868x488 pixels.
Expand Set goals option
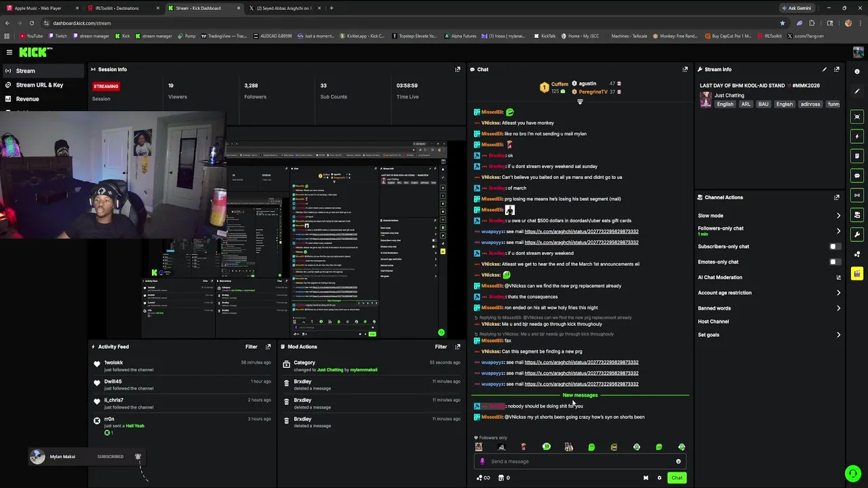point(838,335)
